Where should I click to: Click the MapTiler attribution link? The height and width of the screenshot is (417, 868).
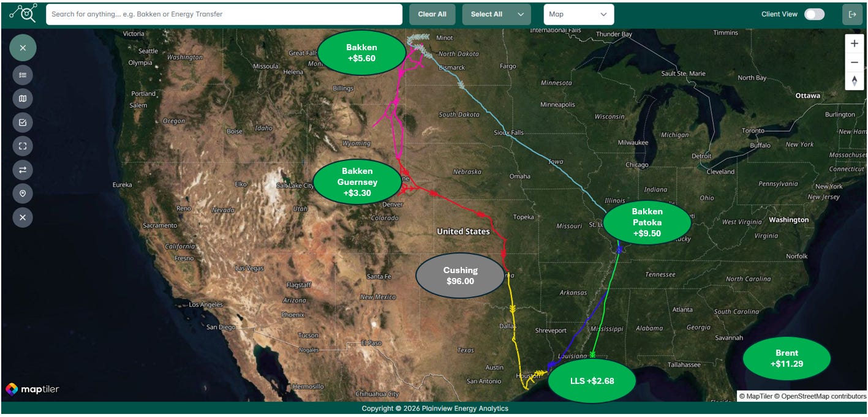pos(755,396)
